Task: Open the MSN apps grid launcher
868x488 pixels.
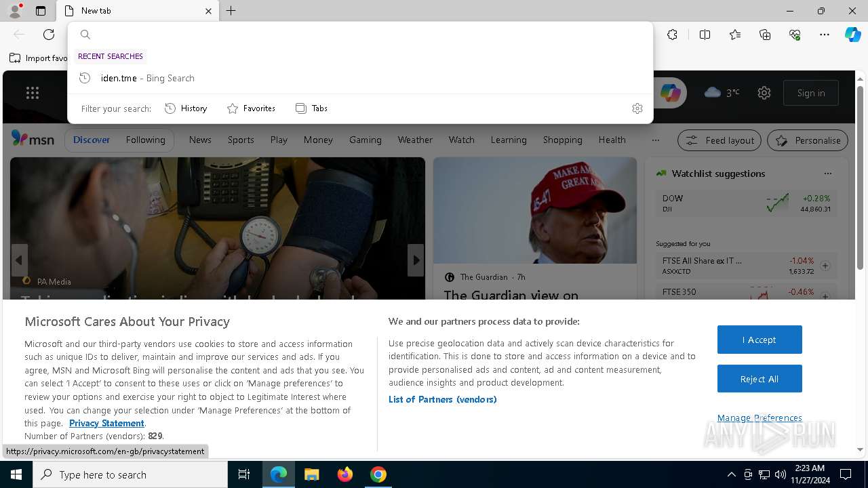Action: point(33,93)
